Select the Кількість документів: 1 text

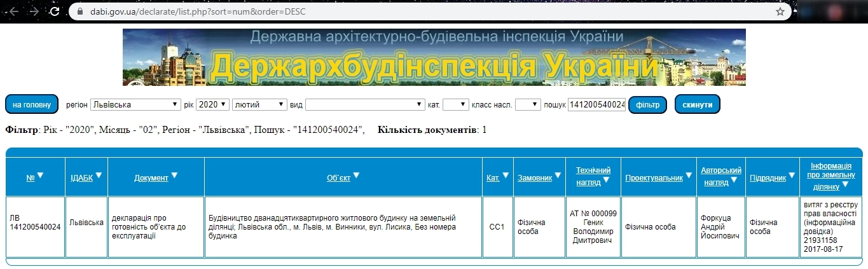point(432,130)
